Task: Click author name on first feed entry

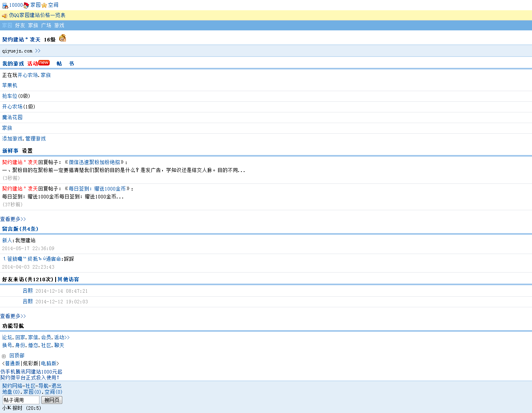Action: coord(20,163)
